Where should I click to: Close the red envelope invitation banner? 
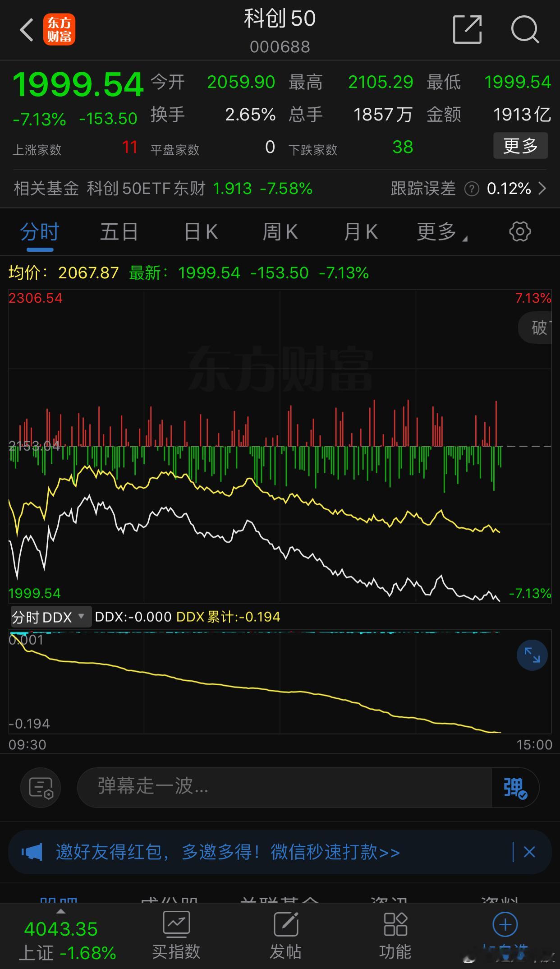point(529,852)
